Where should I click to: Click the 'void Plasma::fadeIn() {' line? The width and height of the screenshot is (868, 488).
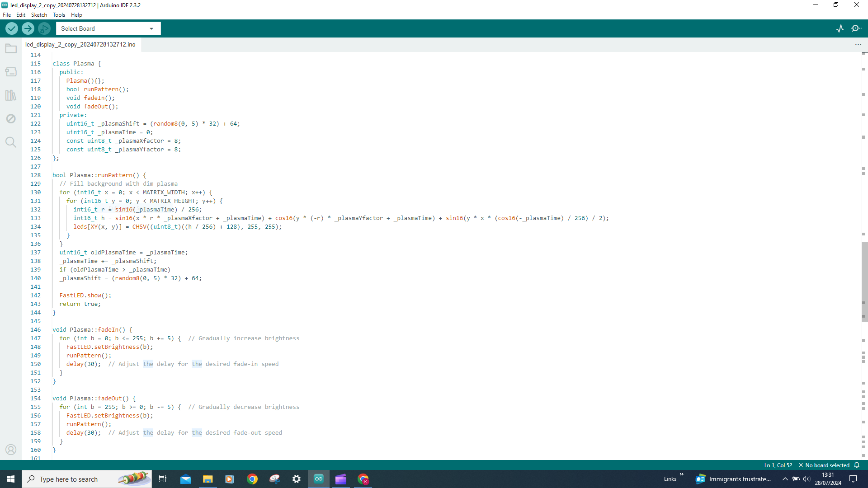click(92, 330)
